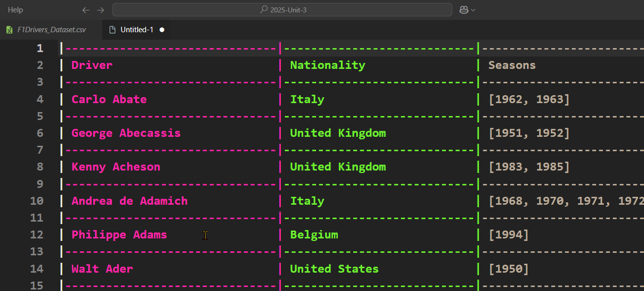Click the Copilot icon in the title bar
Image resolution: width=644 pixels, height=291 pixels.
[x=464, y=9]
